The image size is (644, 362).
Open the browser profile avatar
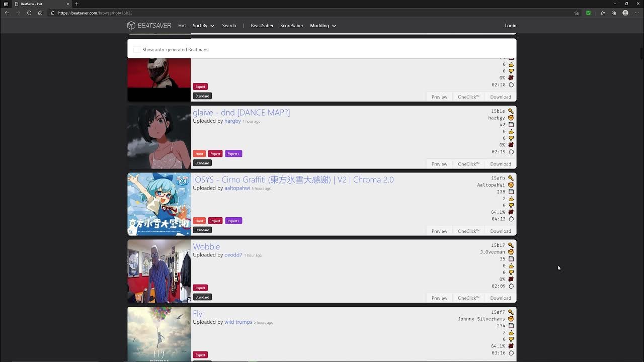(x=625, y=13)
